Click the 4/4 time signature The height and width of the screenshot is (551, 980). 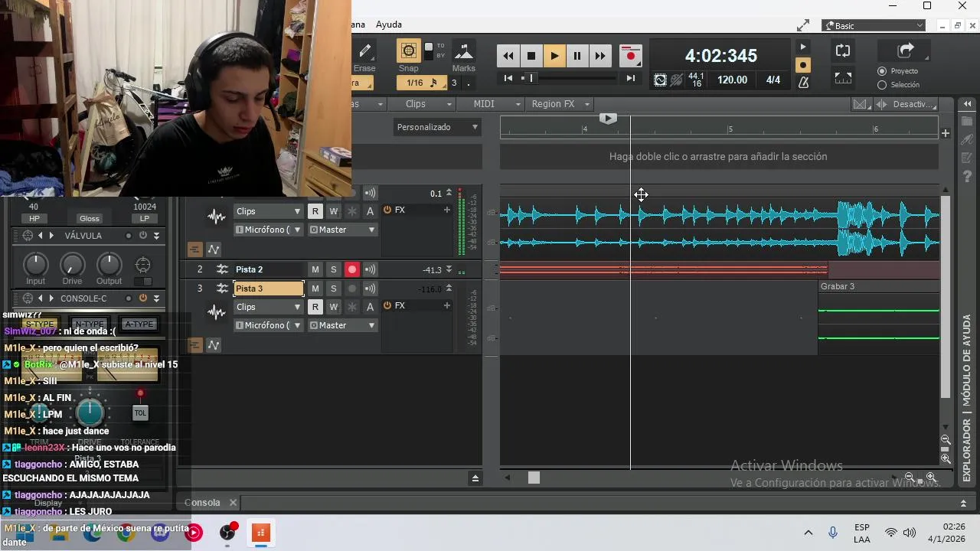point(773,80)
